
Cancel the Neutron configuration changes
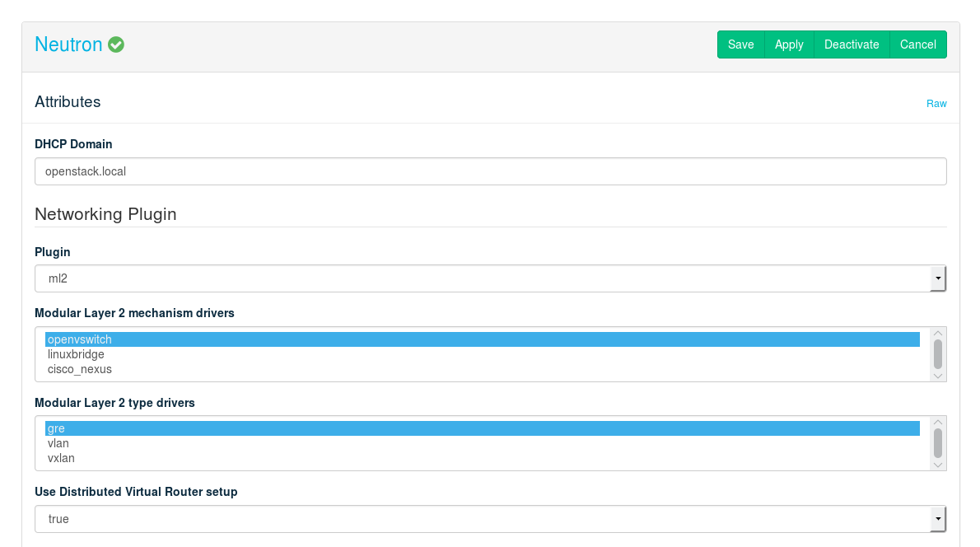tap(917, 44)
